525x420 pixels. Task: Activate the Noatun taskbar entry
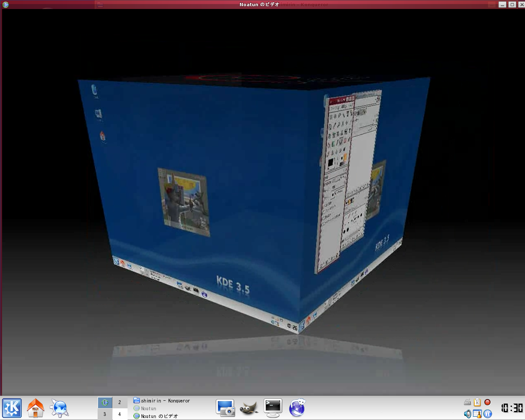(148, 409)
